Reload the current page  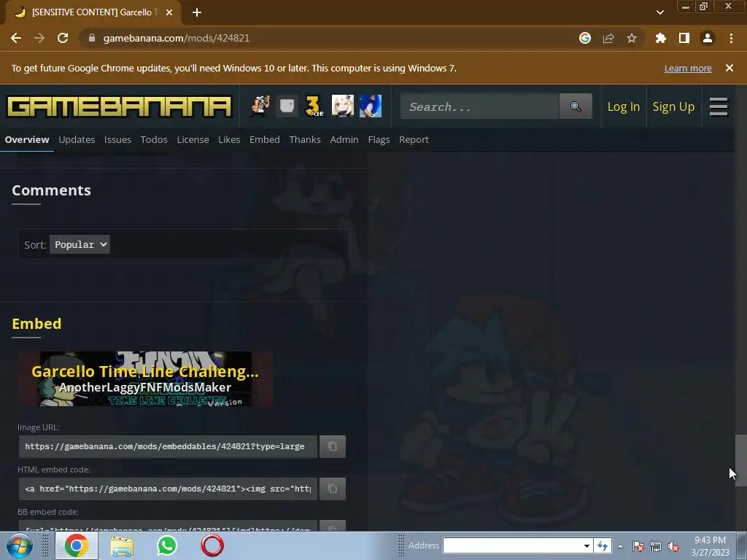pos(63,38)
